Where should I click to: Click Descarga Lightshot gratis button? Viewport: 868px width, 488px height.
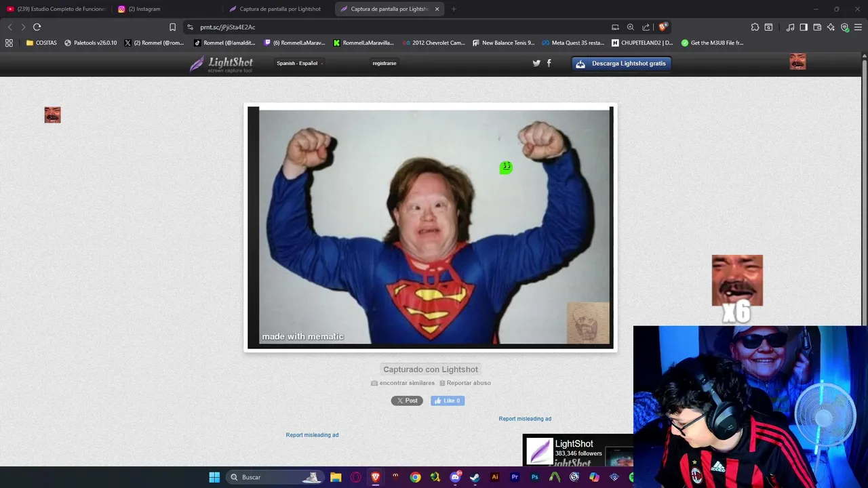(x=622, y=64)
